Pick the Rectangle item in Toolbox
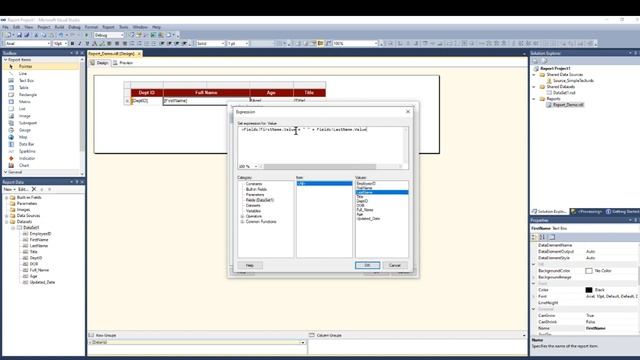640x360 pixels. pyautogui.click(x=28, y=95)
